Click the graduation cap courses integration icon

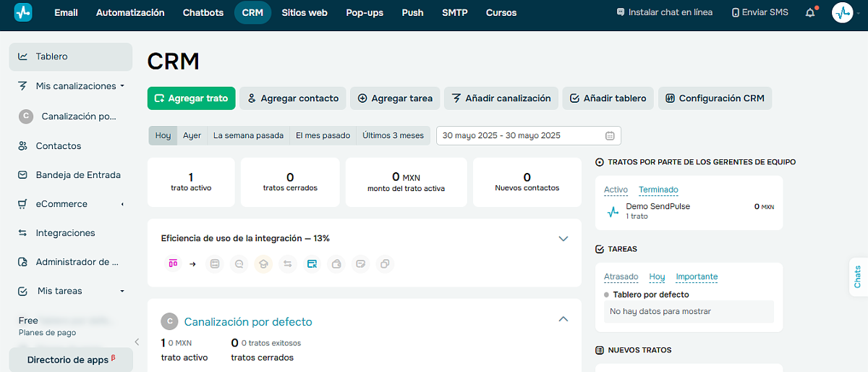pos(263,264)
